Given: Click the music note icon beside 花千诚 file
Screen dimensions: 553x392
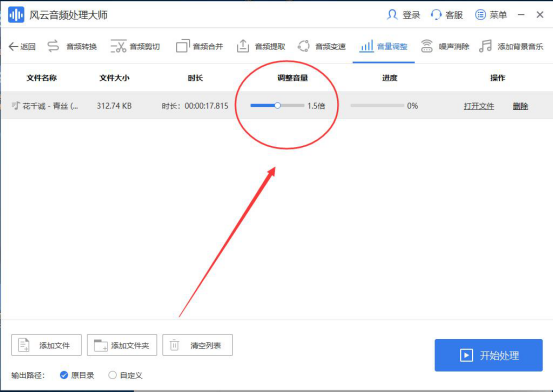Looking at the screenshot, I should (16, 105).
